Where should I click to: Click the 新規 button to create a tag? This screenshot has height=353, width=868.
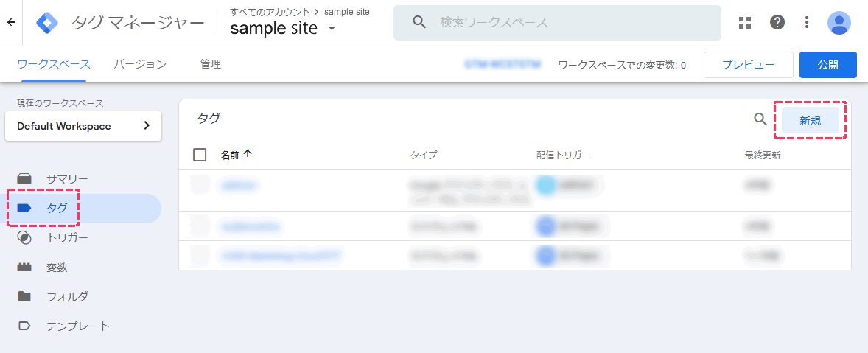pyautogui.click(x=810, y=121)
